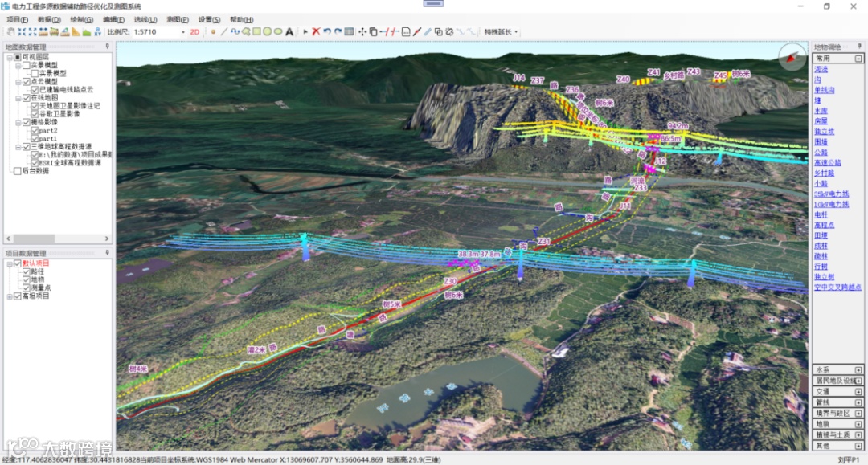Viewport: 868px width, 465px height.
Task: Toggle part1 raster layer checkbox
Action: coord(35,139)
